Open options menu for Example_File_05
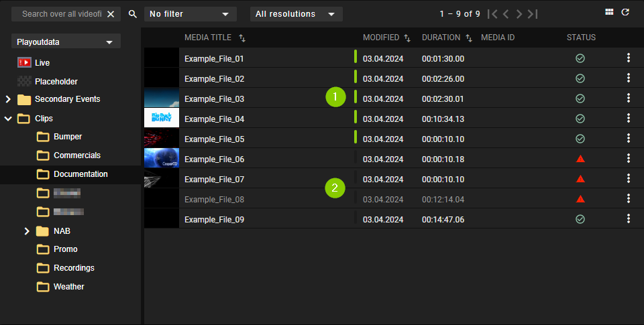644x325 pixels. coord(629,138)
